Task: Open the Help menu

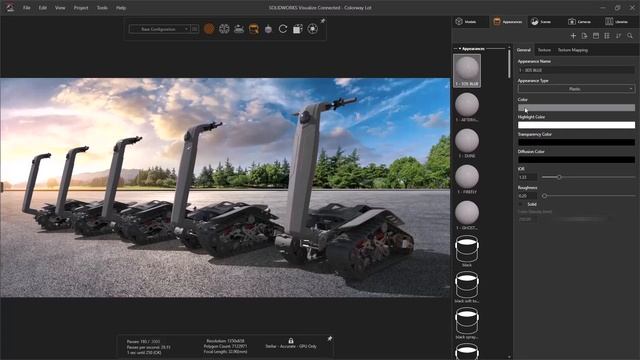Action: (x=121, y=8)
